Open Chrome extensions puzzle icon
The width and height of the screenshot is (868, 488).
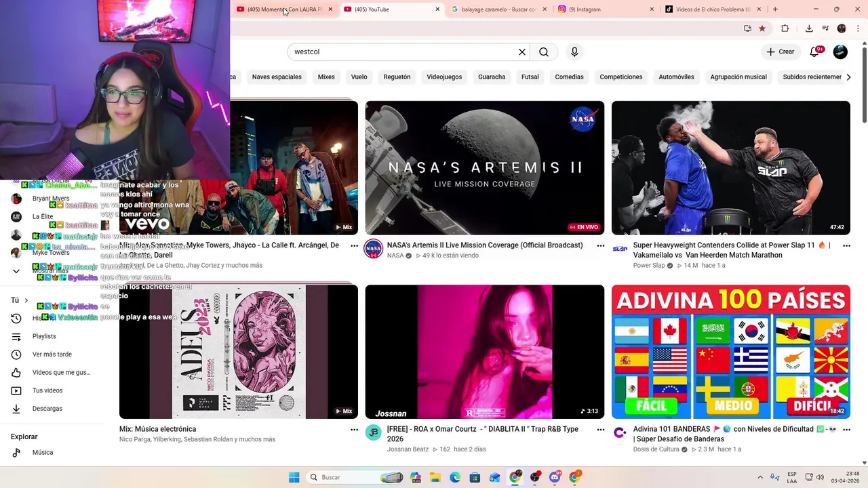click(x=785, y=28)
